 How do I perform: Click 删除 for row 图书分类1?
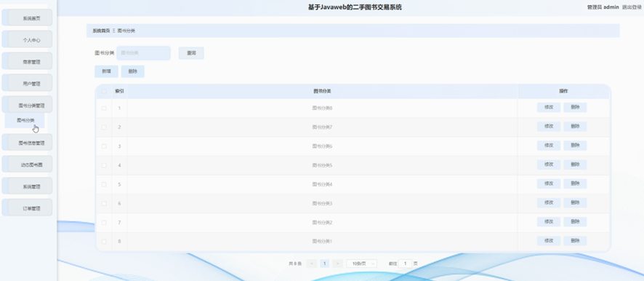click(575, 241)
